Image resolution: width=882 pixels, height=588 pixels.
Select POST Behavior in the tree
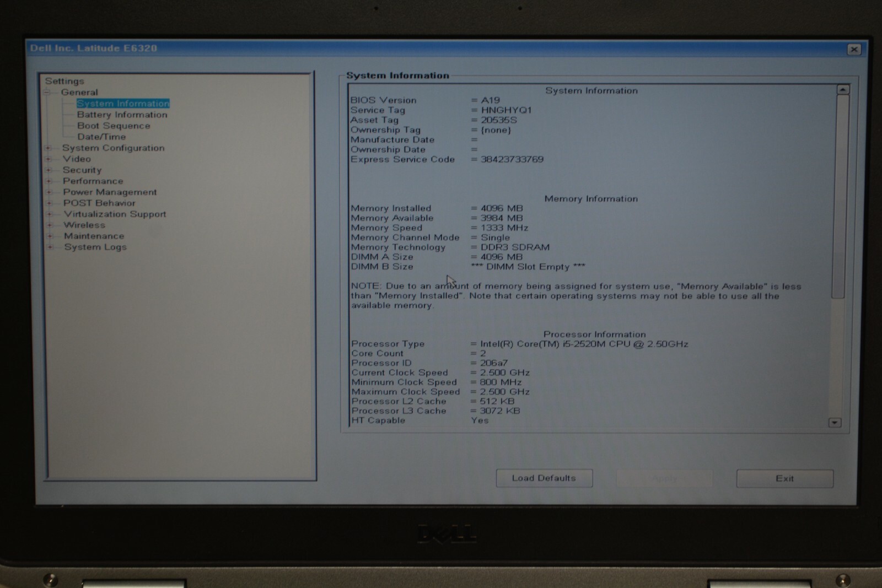point(99,203)
